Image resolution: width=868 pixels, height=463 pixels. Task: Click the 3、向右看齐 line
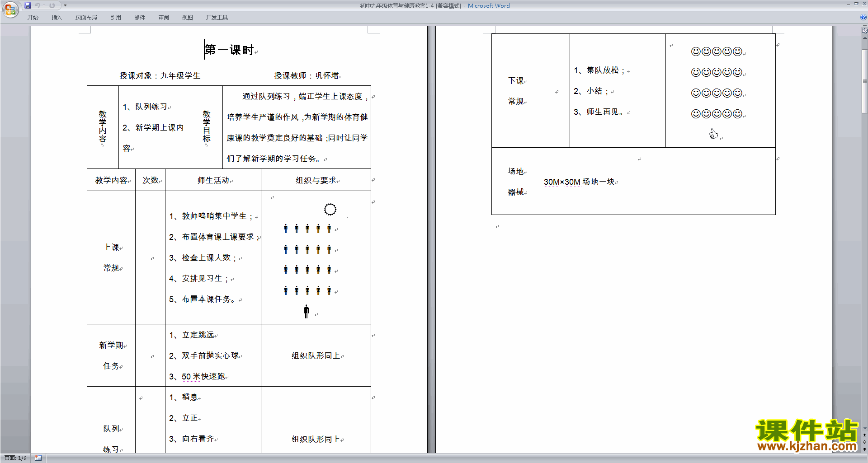[192, 439]
